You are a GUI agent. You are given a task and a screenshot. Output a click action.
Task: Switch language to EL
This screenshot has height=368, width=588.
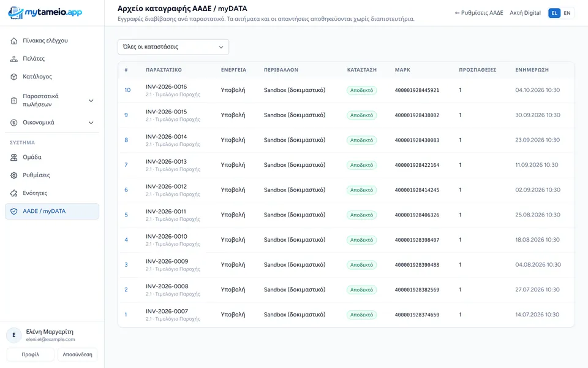pos(554,13)
